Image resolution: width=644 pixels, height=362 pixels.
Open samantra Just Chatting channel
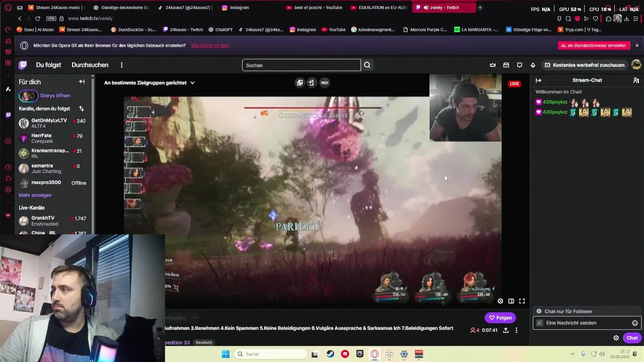pyautogui.click(x=53, y=168)
